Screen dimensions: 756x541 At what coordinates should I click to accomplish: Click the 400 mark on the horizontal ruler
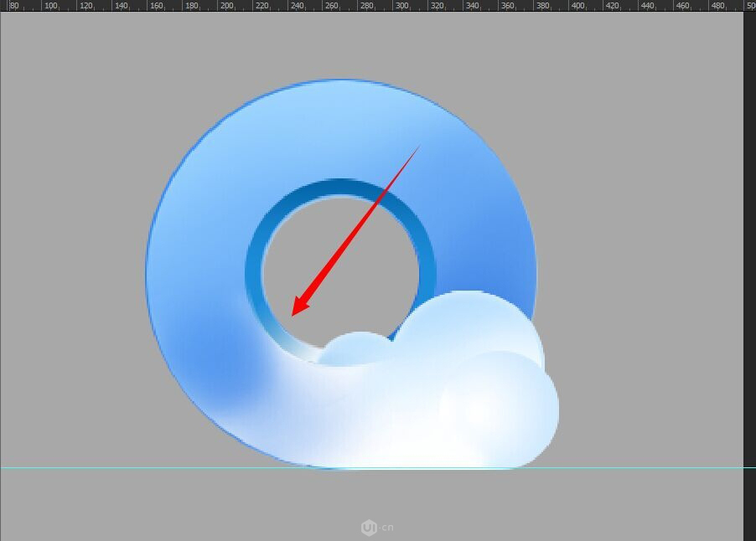(578, 5)
